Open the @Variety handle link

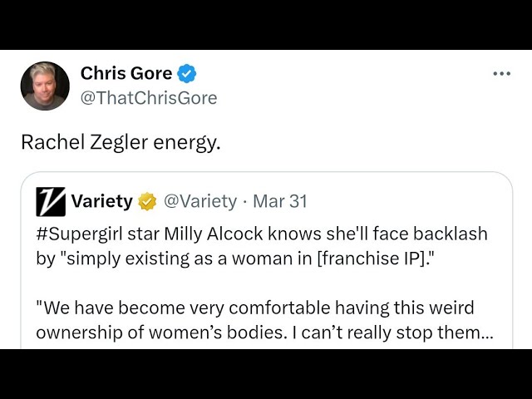[200, 201]
